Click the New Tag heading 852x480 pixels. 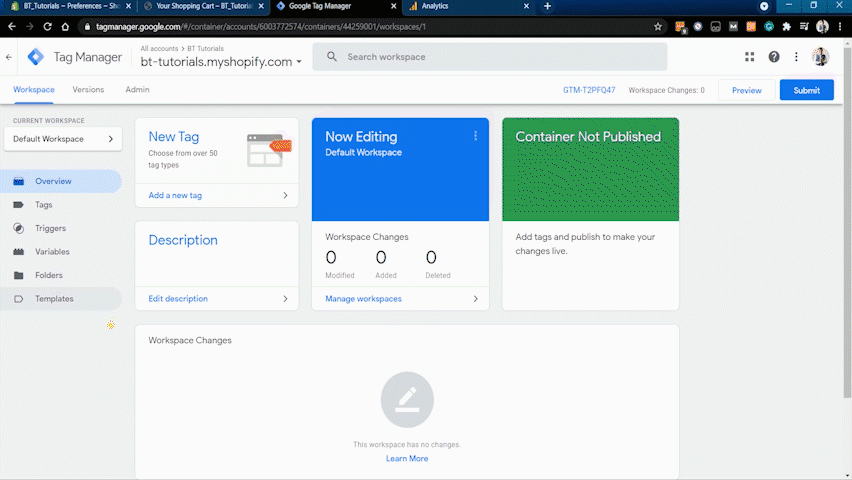pos(174,136)
